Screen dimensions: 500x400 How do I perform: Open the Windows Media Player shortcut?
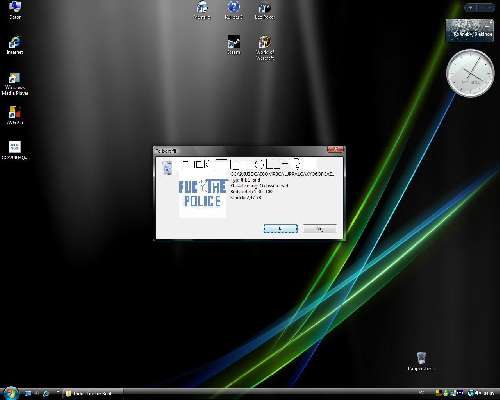pyautogui.click(x=15, y=84)
